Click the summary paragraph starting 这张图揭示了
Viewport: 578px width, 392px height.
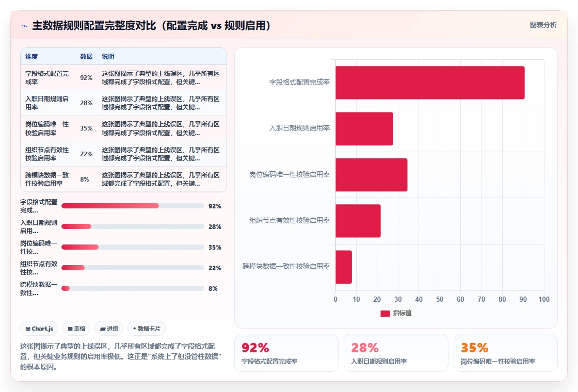click(121, 356)
